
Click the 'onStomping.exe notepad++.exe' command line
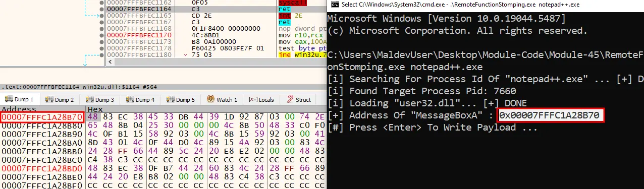click(405, 67)
